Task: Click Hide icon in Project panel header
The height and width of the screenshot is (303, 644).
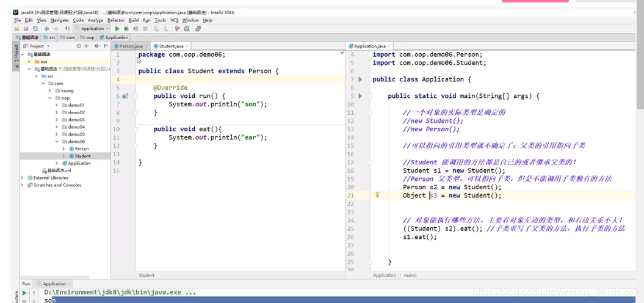Action: (106, 46)
